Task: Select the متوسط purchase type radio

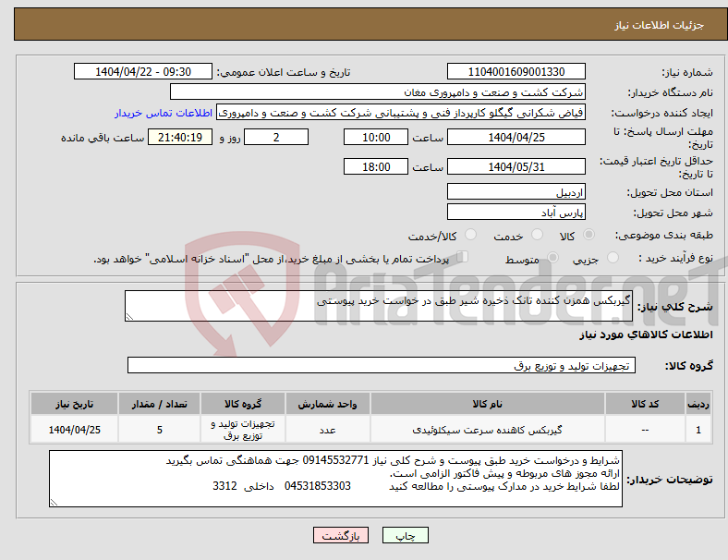Action: pos(552,258)
